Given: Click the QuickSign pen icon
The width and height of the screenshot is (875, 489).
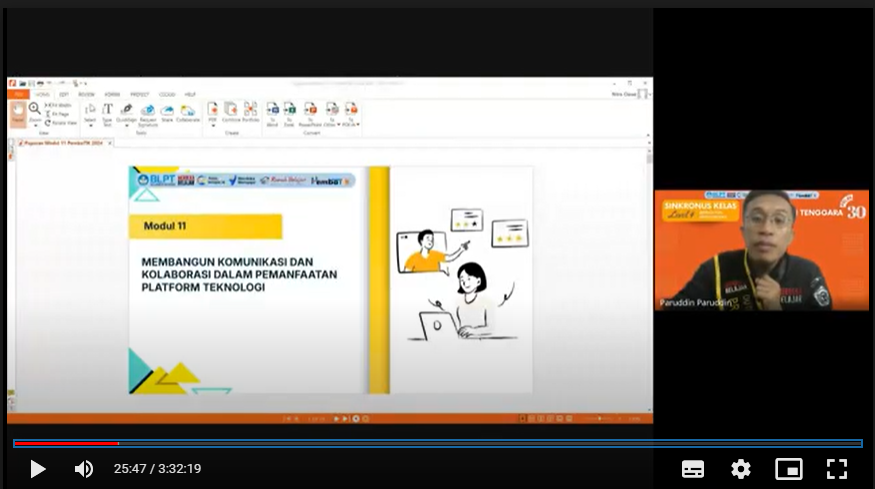Looking at the screenshot, I should [x=127, y=109].
